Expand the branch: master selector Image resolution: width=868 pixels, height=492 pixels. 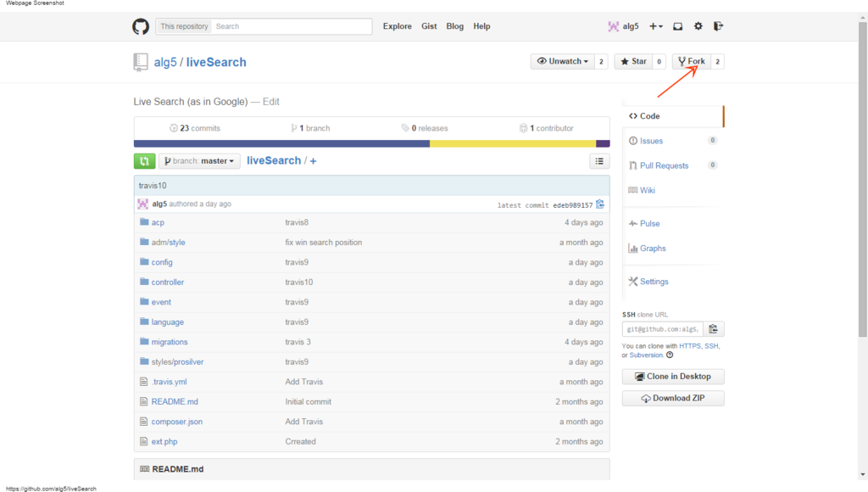pos(200,161)
